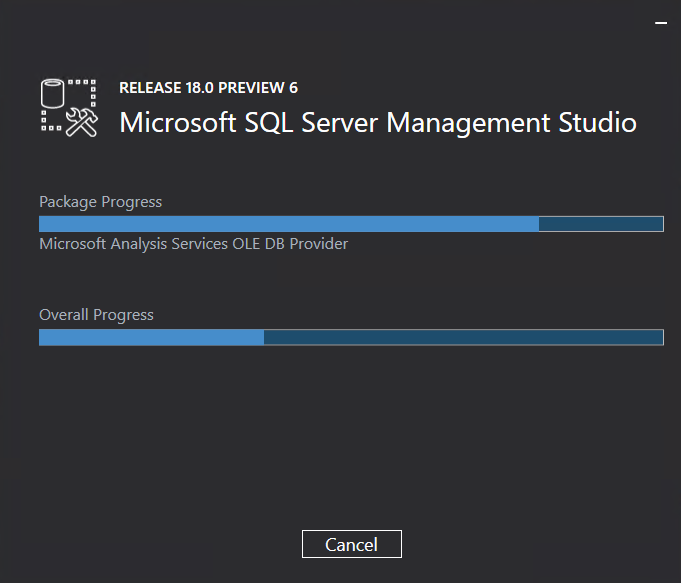Click the unfilled portion of Overall Progress
The height and width of the screenshot is (583, 681).
pos(463,337)
